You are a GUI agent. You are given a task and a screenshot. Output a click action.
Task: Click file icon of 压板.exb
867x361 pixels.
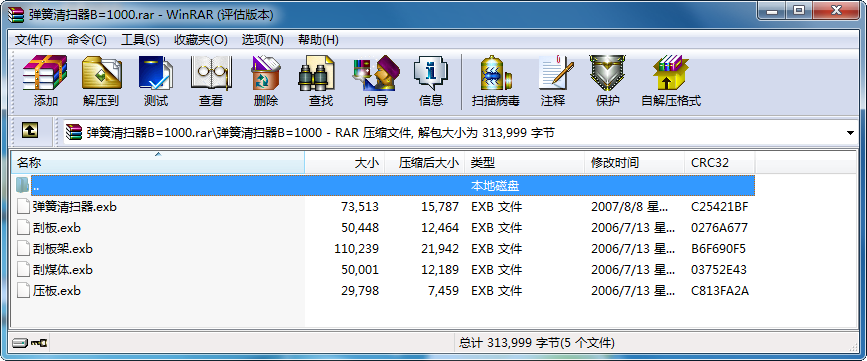tap(23, 291)
